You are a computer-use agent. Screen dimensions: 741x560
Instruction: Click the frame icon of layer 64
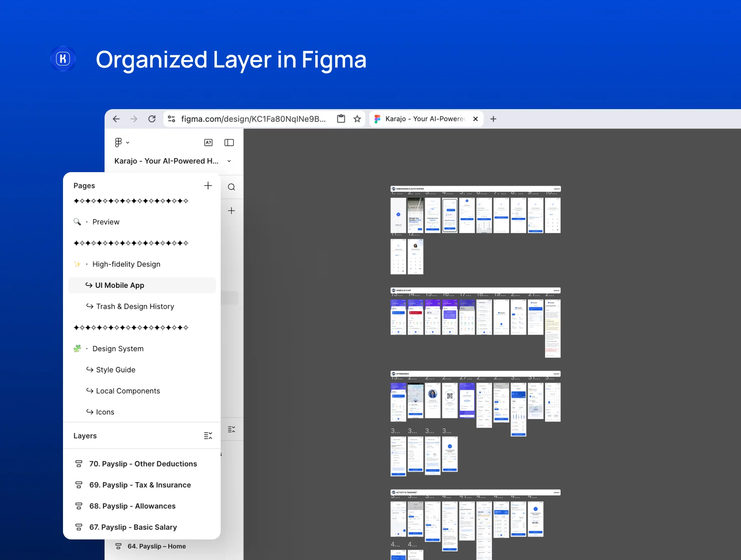point(118,546)
